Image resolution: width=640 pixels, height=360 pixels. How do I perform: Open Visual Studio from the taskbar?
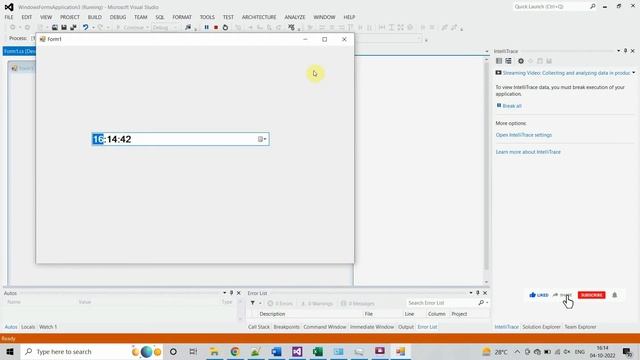(x=297, y=351)
